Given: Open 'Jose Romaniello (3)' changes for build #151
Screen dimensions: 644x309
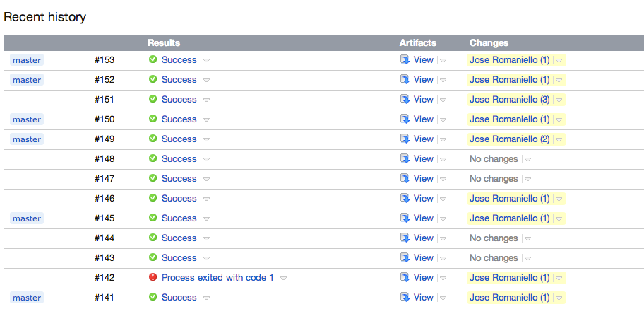Looking at the screenshot, I should pyautogui.click(x=509, y=100).
